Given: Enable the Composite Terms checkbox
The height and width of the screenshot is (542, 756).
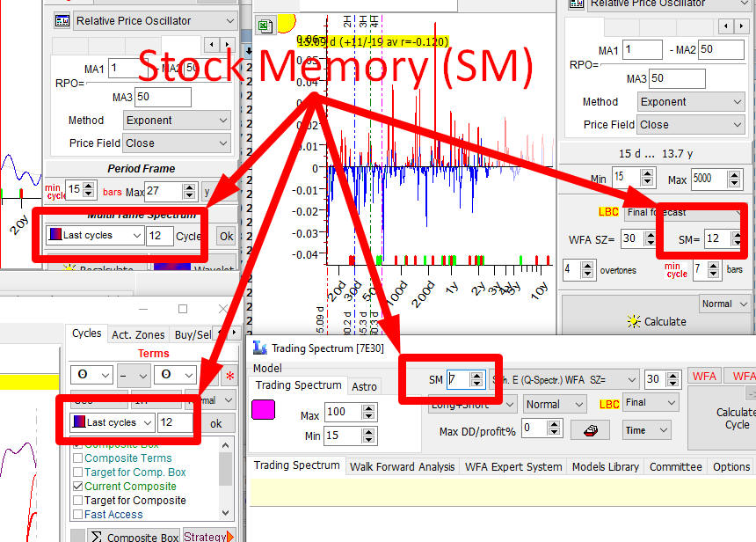Looking at the screenshot, I should point(77,458).
